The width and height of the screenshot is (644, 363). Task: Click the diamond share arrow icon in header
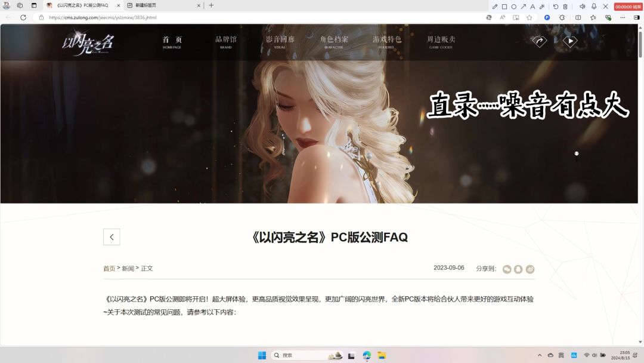click(539, 41)
